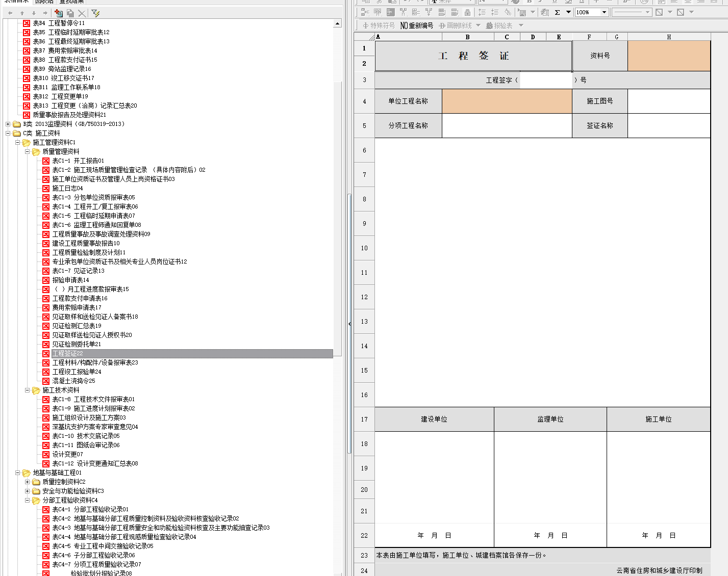Image resolution: width=728 pixels, height=576 pixels.
Task: Select 表C4-1 分部工程验收记录01
Action: click(90, 509)
